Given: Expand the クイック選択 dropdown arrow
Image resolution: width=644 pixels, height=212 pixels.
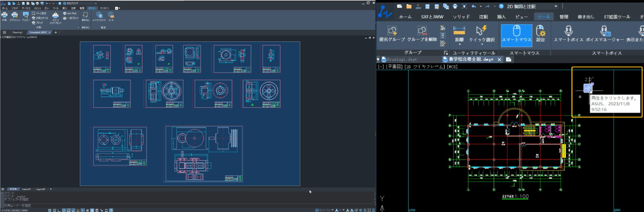Looking at the screenshot, I should pyautogui.click(x=482, y=45).
